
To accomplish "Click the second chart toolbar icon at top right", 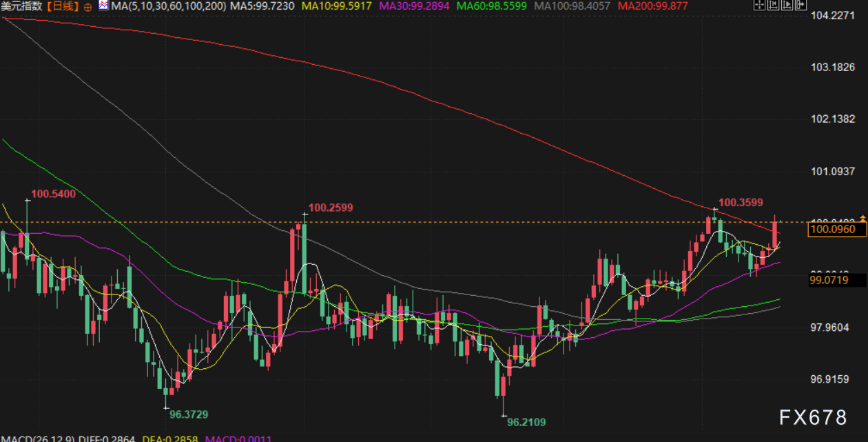I will point(772,6).
